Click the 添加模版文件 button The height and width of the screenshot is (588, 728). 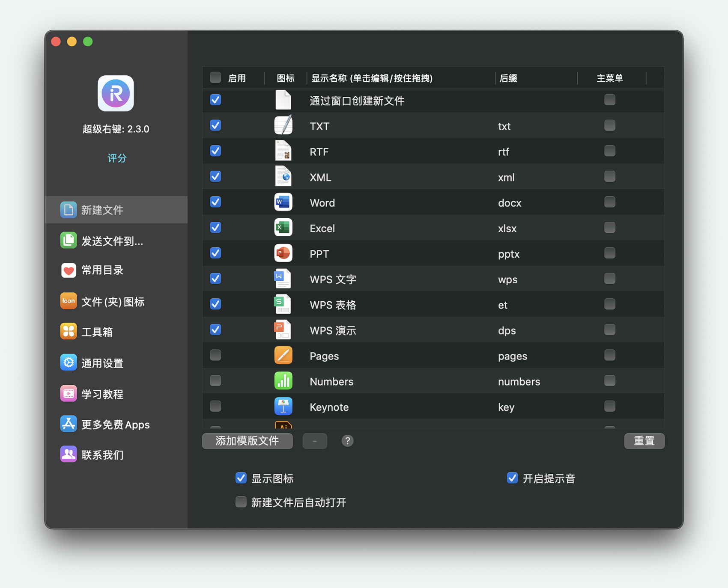[x=248, y=441]
